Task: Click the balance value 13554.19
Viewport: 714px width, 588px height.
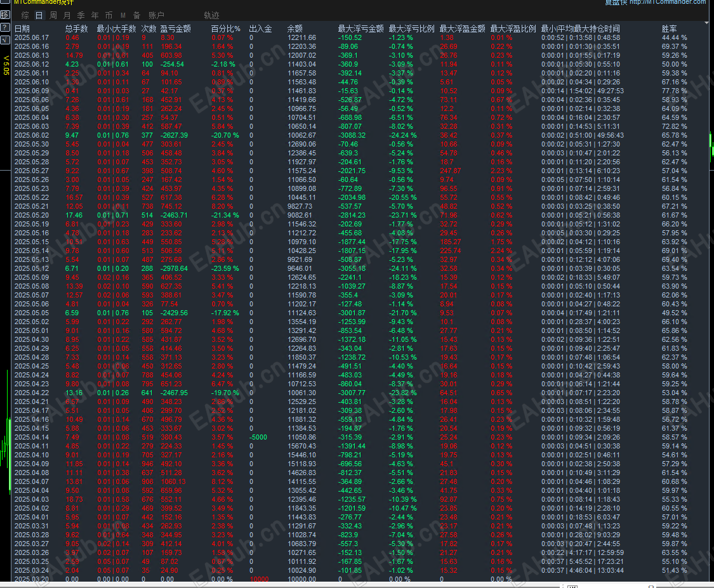Action: pos(301,322)
